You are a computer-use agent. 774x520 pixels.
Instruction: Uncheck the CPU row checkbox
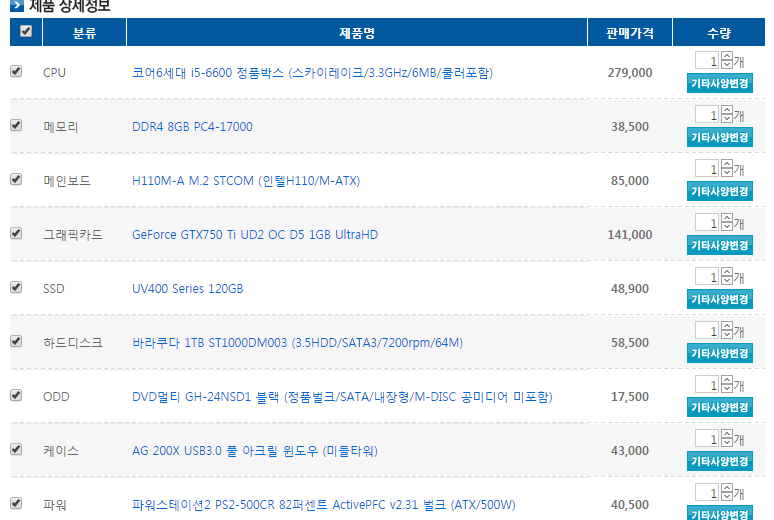[x=16, y=71]
